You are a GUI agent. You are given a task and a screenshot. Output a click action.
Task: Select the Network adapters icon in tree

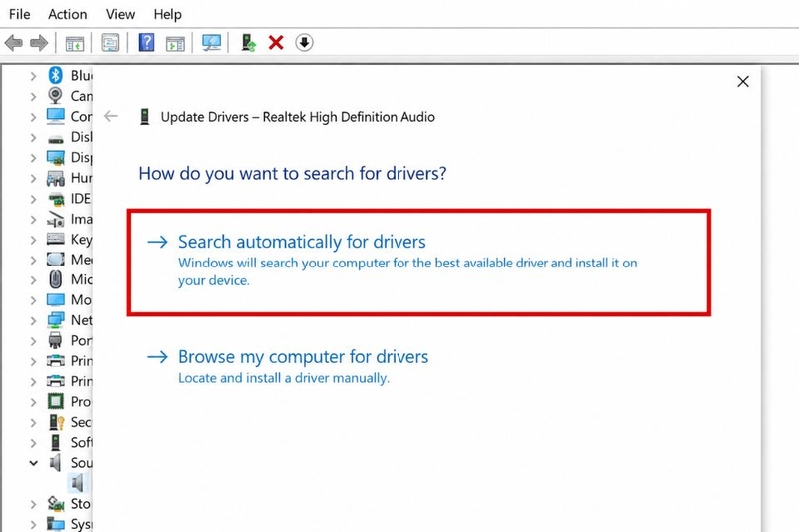pos(56,320)
